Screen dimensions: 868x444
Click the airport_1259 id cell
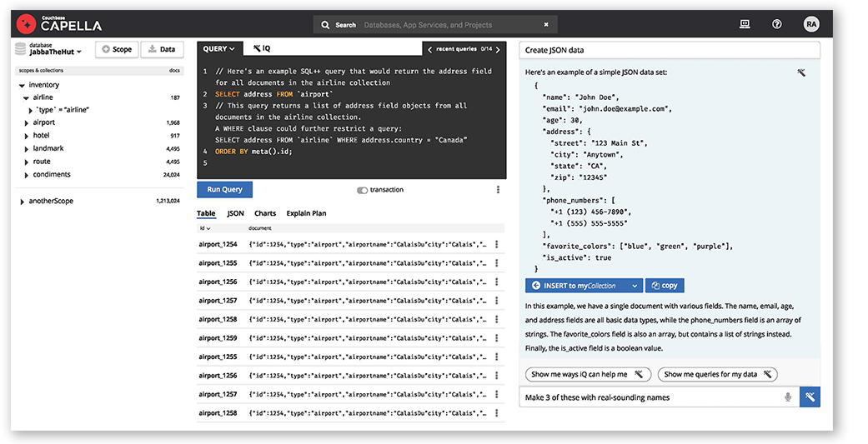coord(218,338)
